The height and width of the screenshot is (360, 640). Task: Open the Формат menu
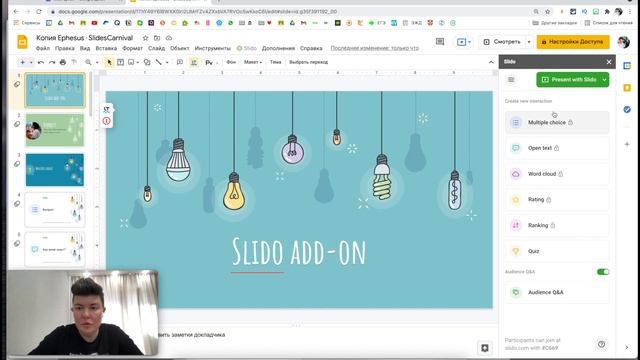(x=132, y=48)
